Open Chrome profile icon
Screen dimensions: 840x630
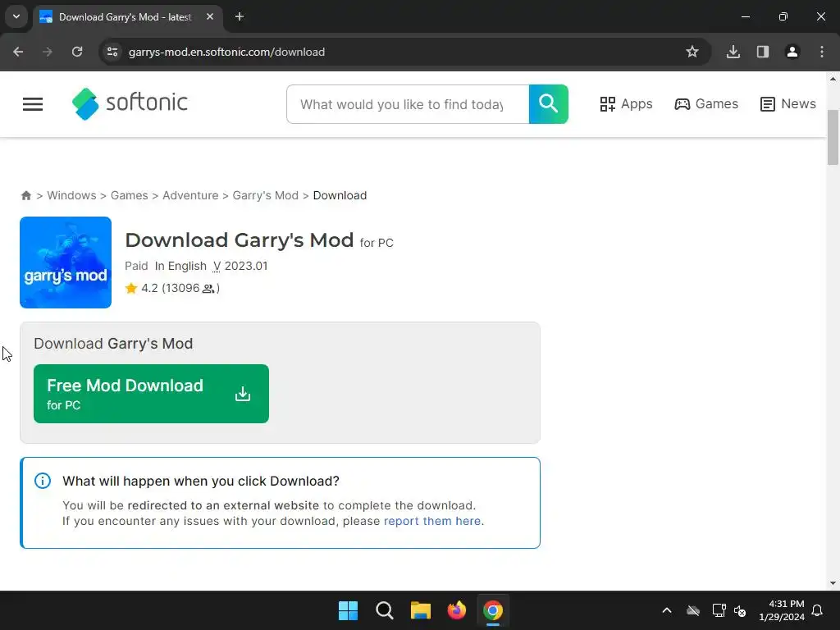[792, 52]
